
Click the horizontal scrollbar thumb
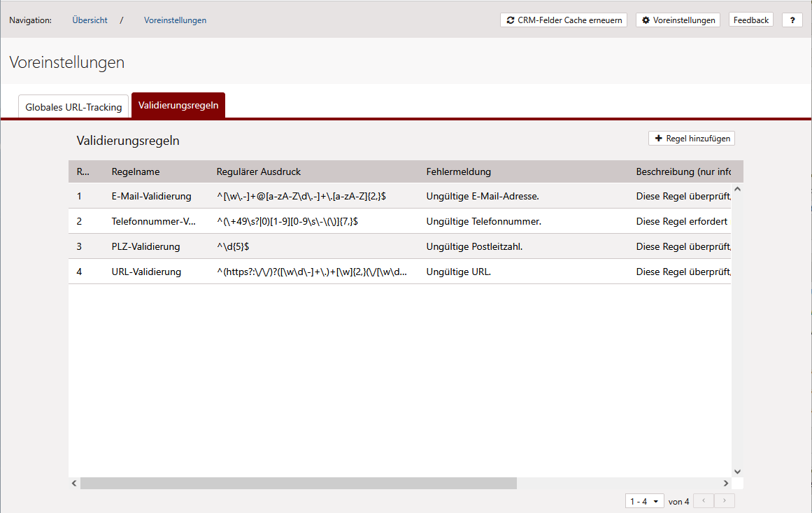[298, 483]
